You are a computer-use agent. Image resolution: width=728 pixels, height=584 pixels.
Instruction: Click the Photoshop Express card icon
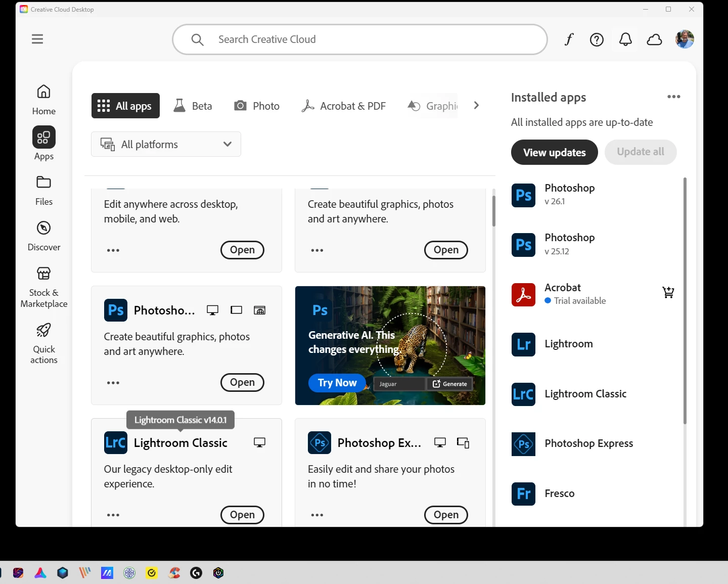tap(320, 442)
